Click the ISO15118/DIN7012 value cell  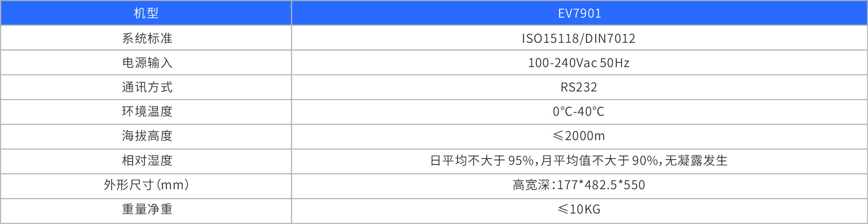(578, 38)
